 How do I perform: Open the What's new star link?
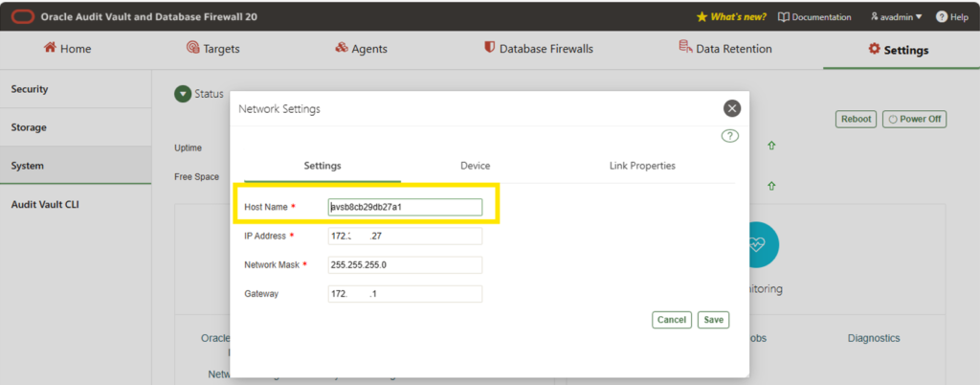pos(731,17)
